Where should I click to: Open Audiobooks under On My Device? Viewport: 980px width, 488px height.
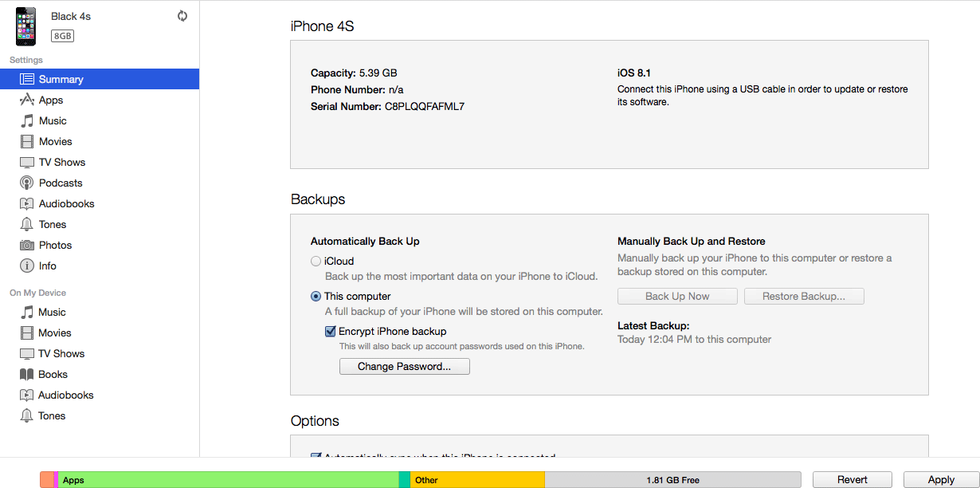[100, 395]
